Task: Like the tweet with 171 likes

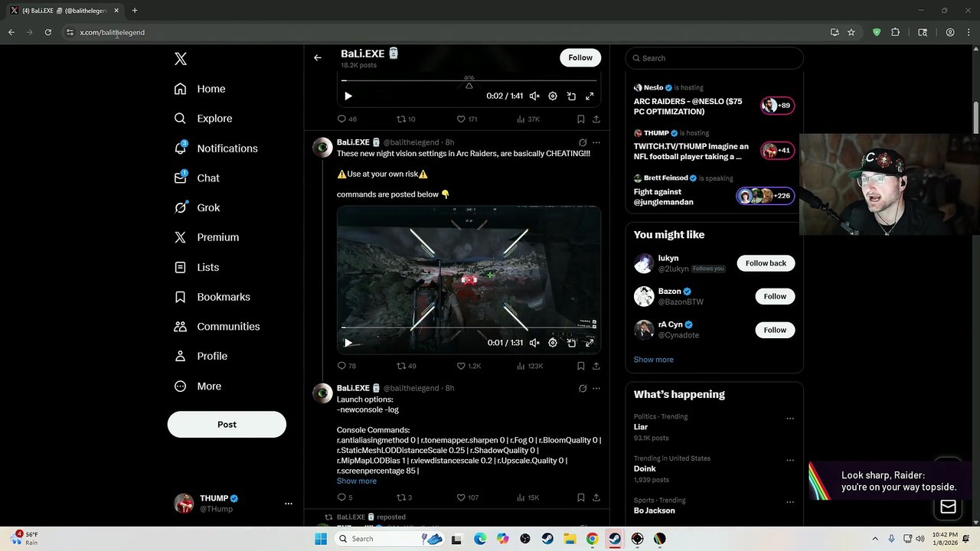Action: coord(467,119)
